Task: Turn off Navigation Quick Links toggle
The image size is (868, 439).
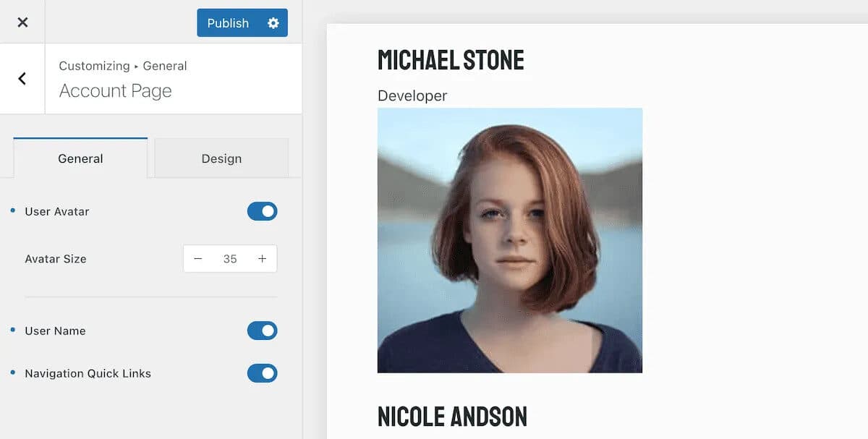Action: 262,373
